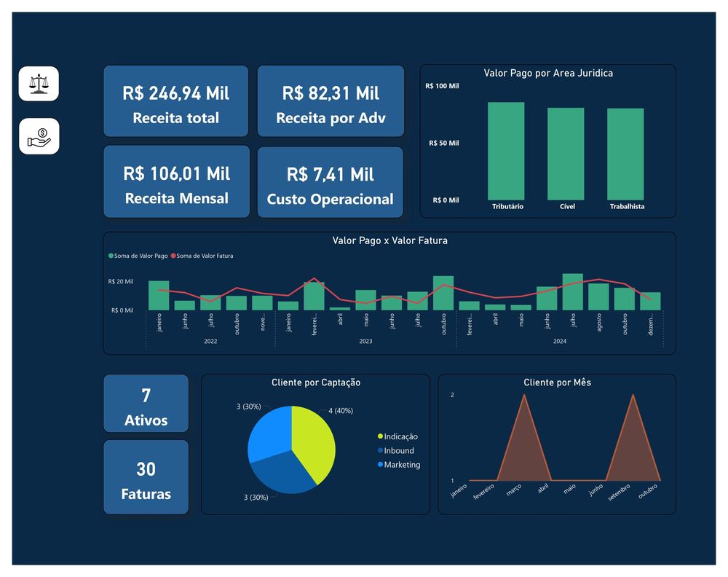728x577 pixels.
Task: Click the setembro peak in Cliente por Mês
Action: click(x=633, y=396)
